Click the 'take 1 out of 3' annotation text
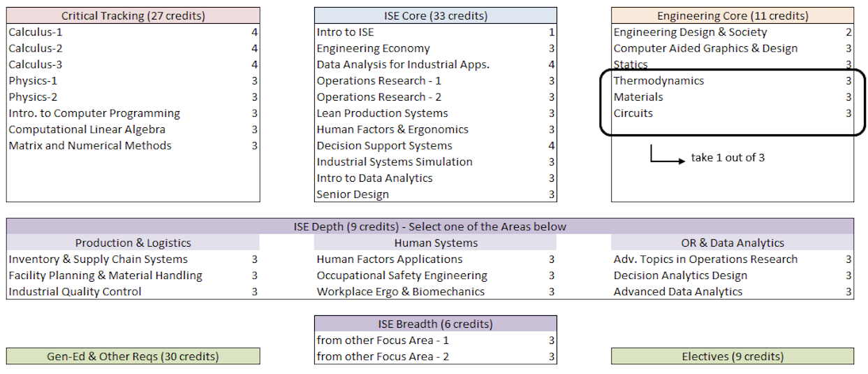Viewport: 868px width, 374px height. coord(728,157)
